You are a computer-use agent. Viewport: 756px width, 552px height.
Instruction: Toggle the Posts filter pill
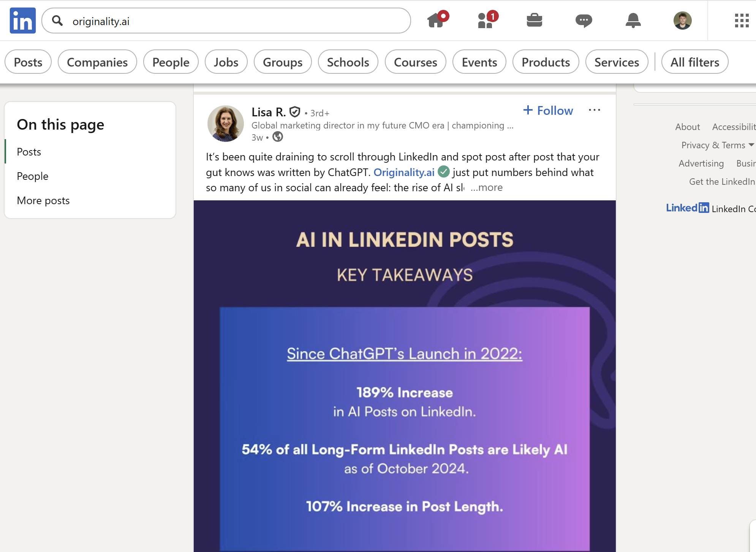click(x=28, y=62)
